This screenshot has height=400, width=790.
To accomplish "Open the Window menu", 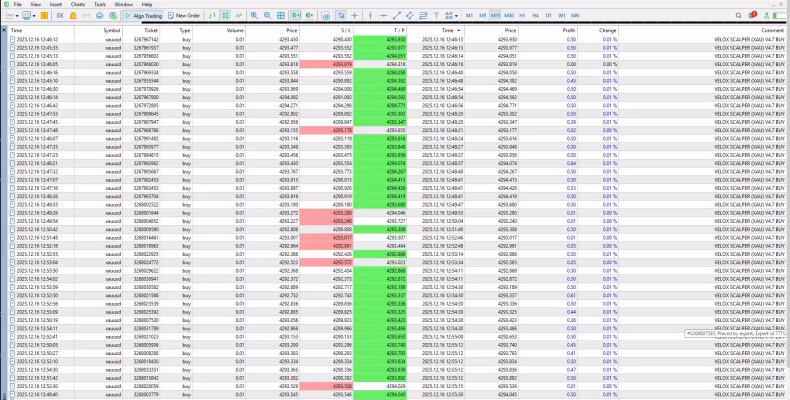I will pyautogui.click(x=123, y=4).
